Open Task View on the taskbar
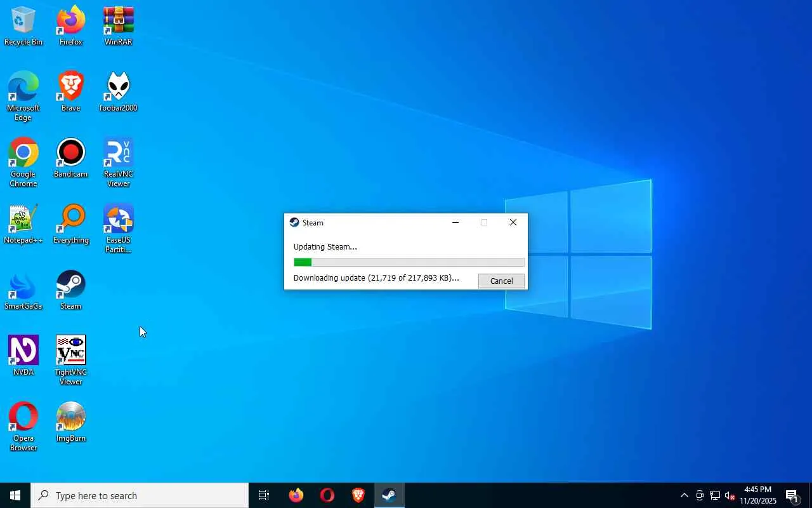The image size is (812, 508). tap(264, 495)
